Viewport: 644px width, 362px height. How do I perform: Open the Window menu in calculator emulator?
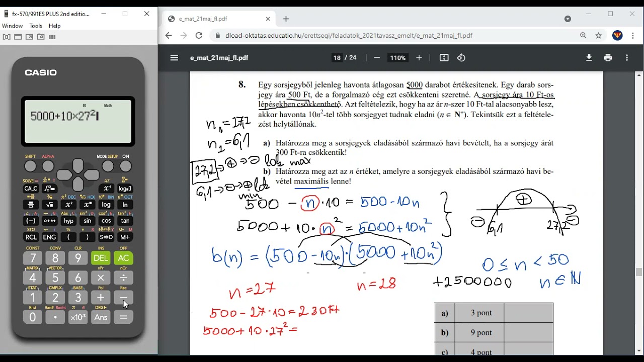tap(12, 26)
